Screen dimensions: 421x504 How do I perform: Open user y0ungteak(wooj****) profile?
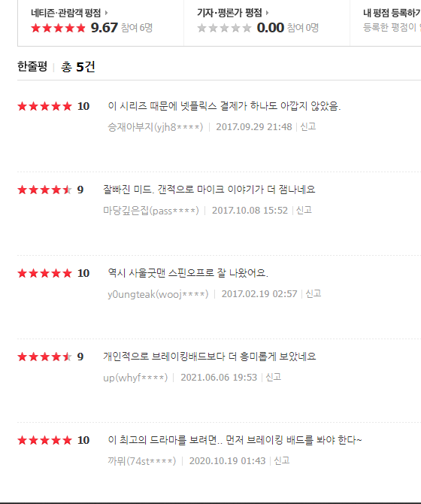coord(158,294)
